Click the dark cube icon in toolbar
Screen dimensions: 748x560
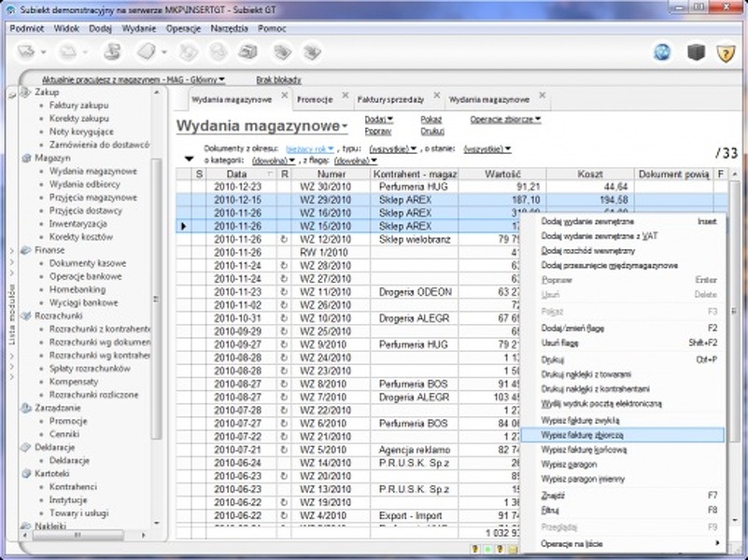pos(695,52)
